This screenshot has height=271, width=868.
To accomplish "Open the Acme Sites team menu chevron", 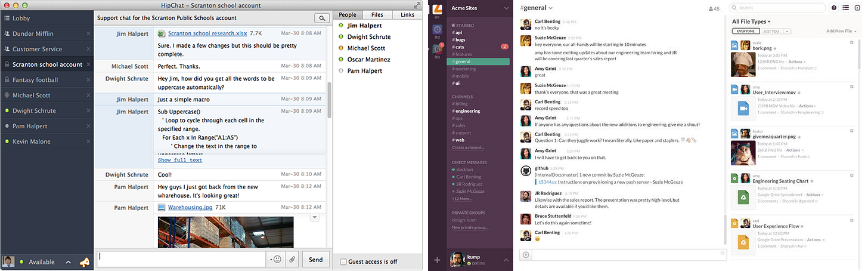I will [x=506, y=8].
